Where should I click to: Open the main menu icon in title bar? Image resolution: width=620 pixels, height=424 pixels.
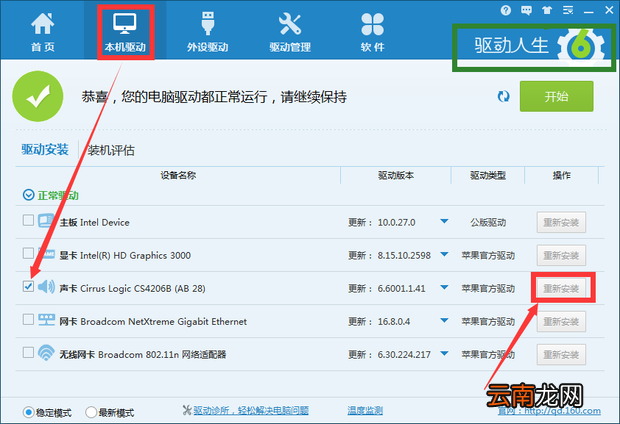(568, 10)
